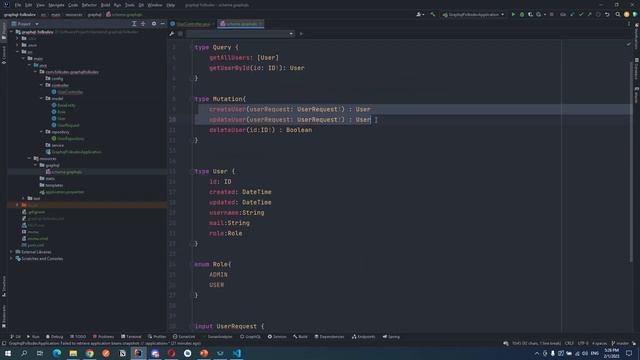Select the schema.graphqls editor tab
The height and width of the screenshot is (360, 640).
coord(240,24)
